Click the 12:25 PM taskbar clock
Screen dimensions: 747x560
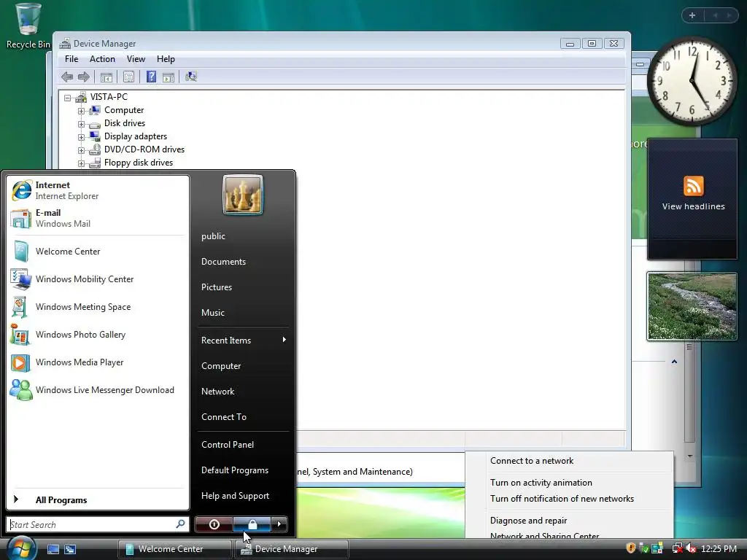pyautogui.click(x=719, y=548)
